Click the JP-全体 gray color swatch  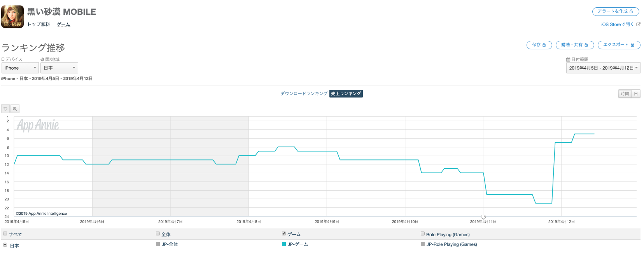(x=158, y=244)
